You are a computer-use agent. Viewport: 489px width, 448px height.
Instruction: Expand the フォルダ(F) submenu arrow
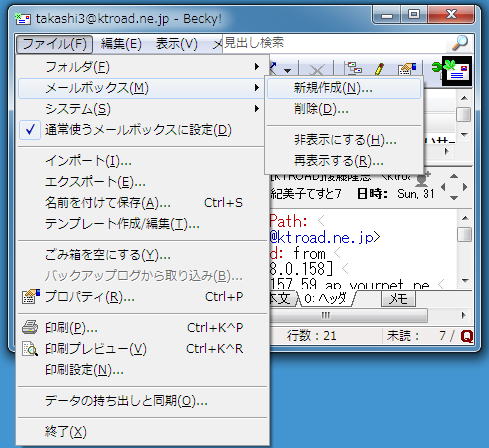point(256,67)
